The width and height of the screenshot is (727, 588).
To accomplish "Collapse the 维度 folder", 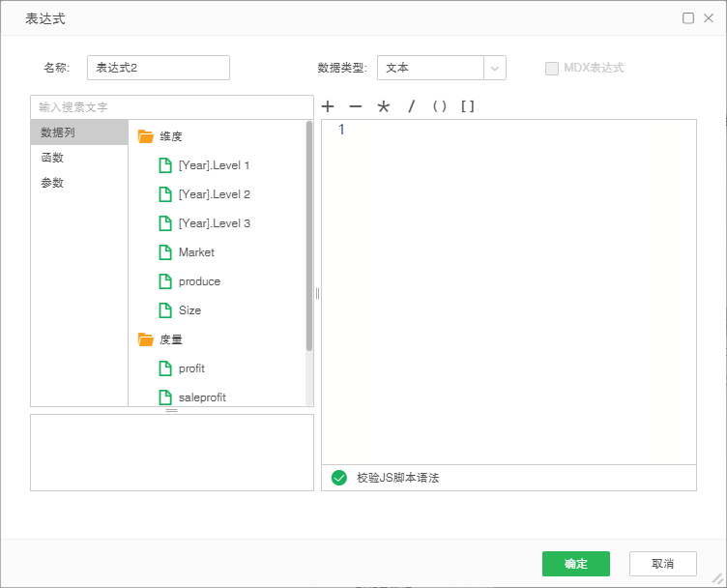I will tap(146, 136).
